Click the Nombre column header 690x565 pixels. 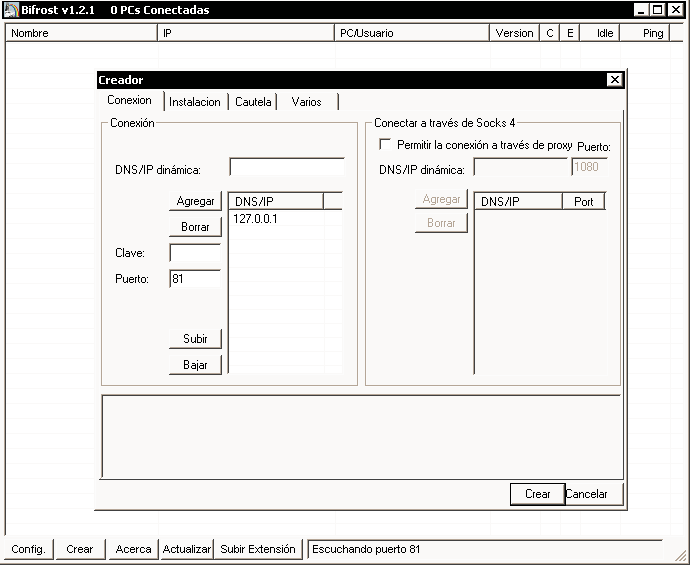81,33
